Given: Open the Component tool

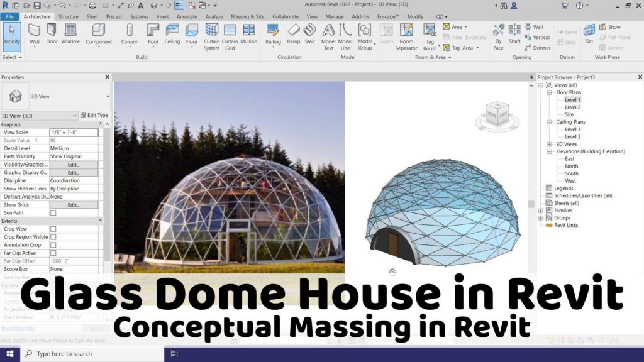Looking at the screenshot, I should point(99,35).
